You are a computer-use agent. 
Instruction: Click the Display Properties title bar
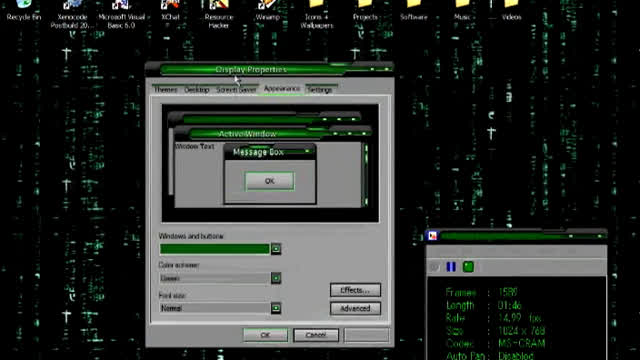click(x=269, y=69)
